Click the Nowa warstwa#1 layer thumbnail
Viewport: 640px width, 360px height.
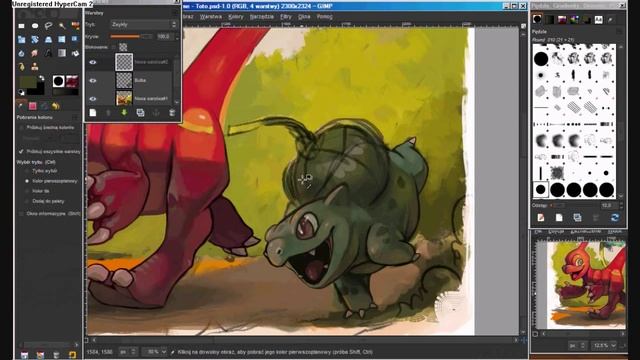coord(124,98)
